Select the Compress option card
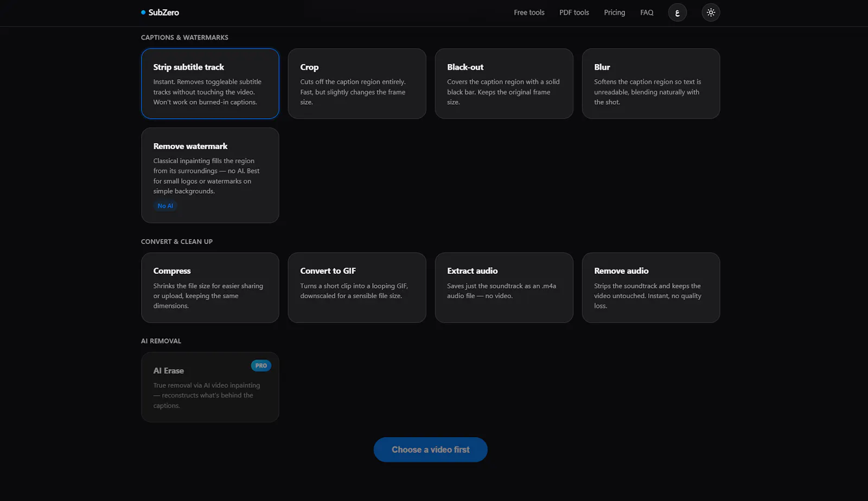The image size is (868, 501). coord(210,287)
